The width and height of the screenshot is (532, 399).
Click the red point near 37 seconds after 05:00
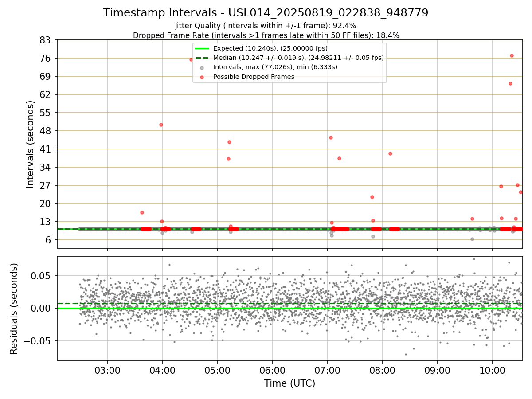click(228, 159)
